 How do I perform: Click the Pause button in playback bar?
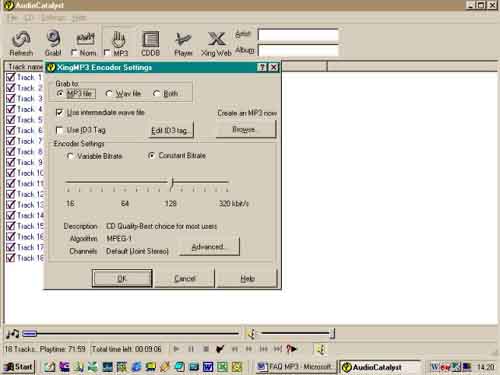(191, 349)
